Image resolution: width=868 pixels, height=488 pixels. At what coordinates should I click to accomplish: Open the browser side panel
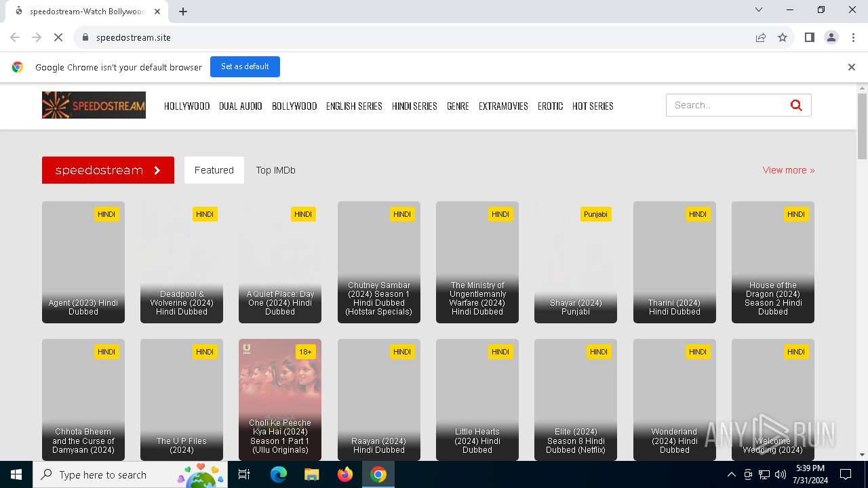tap(809, 37)
